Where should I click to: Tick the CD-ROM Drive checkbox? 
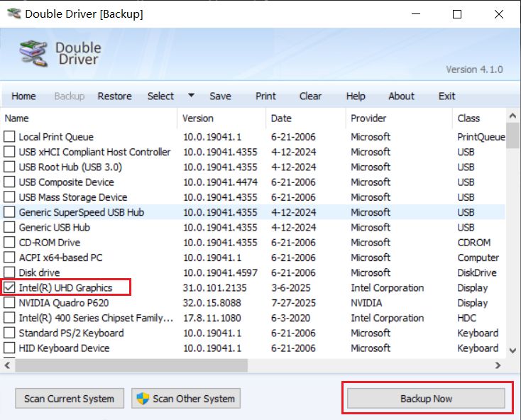pyautogui.click(x=9, y=243)
